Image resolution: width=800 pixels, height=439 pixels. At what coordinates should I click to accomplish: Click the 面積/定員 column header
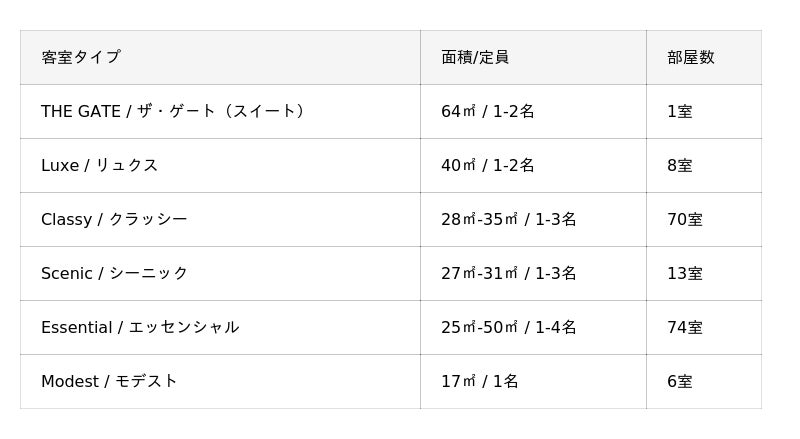click(x=475, y=57)
